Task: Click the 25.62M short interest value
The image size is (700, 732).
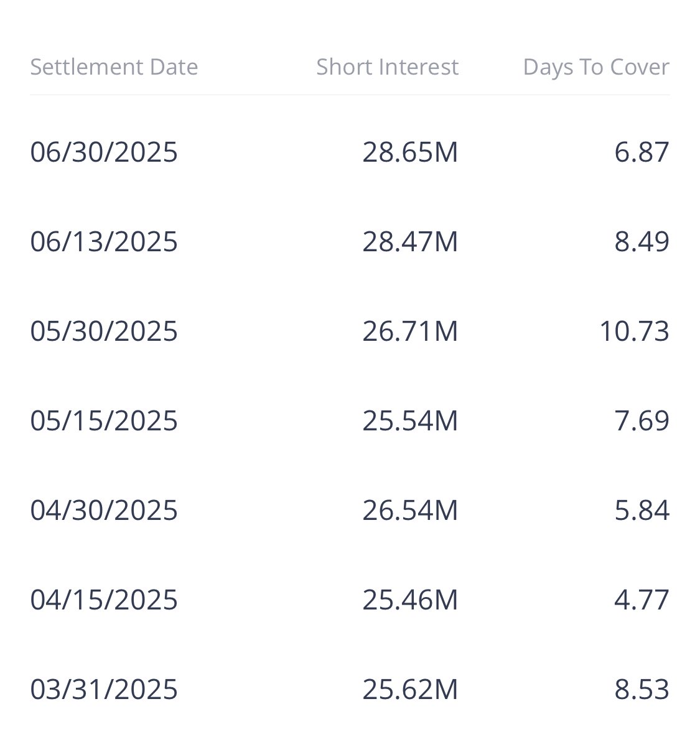Action: pos(410,689)
